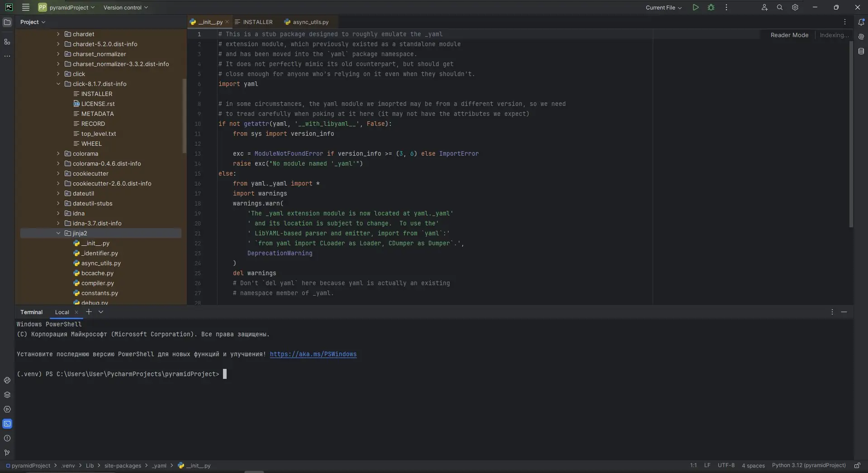The image size is (868, 473).
Task: Open the Version control dropdown
Action: (126, 7)
